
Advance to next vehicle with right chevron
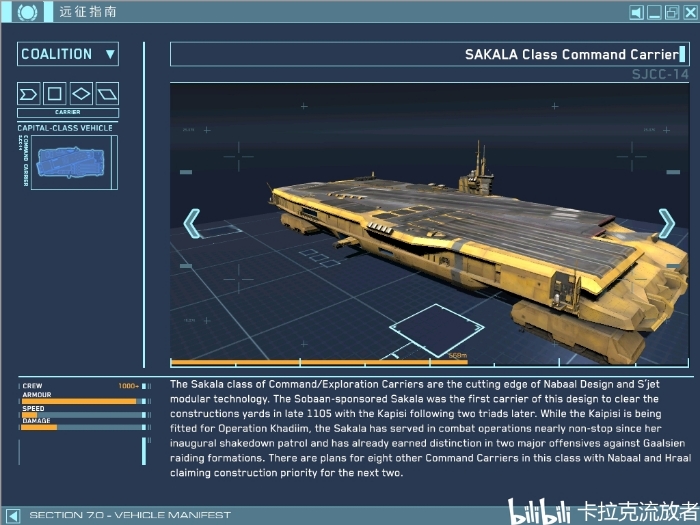666,223
